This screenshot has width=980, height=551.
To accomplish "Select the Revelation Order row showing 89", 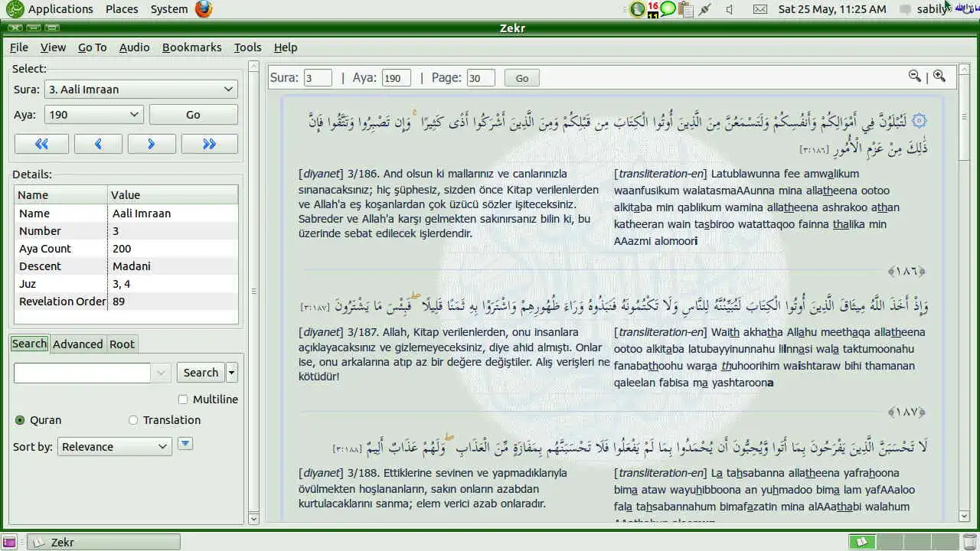I will point(126,302).
